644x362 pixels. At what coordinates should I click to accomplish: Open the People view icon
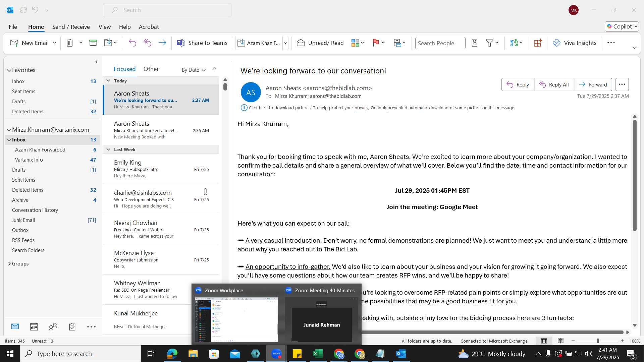[53, 326]
